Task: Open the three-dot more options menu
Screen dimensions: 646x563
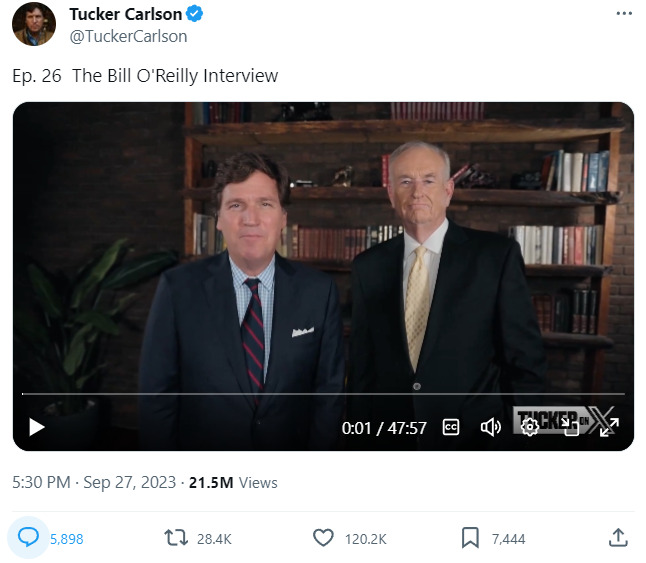Action: (x=625, y=14)
